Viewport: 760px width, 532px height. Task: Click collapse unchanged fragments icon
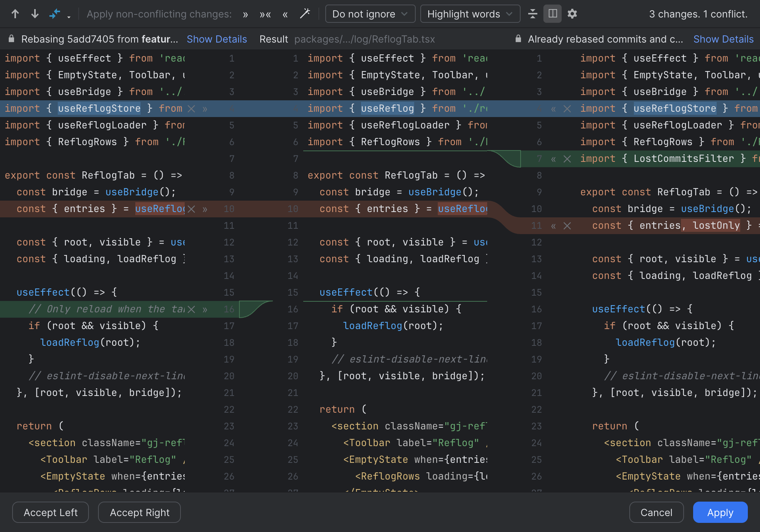pos(533,14)
